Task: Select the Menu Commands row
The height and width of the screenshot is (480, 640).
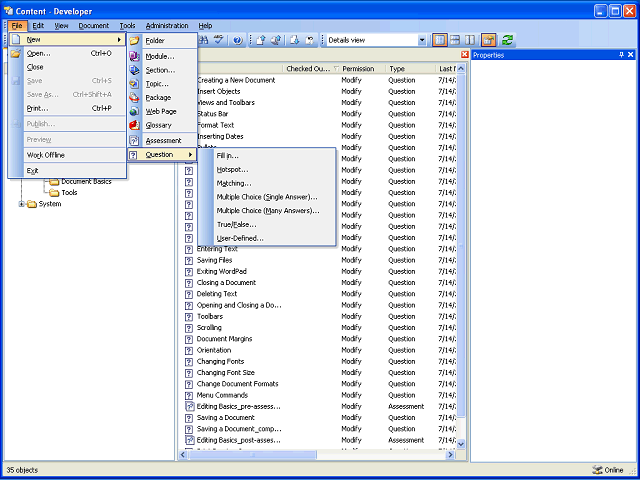Action: click(319, 395)
